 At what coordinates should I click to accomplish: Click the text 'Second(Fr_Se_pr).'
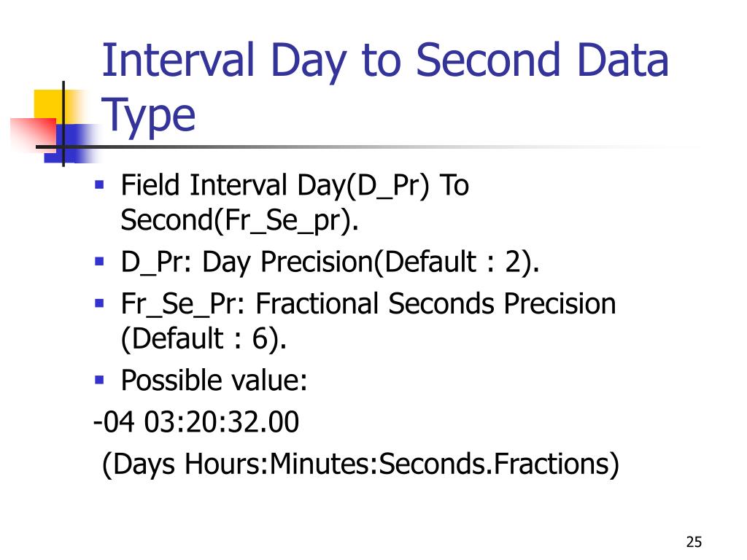239,220
